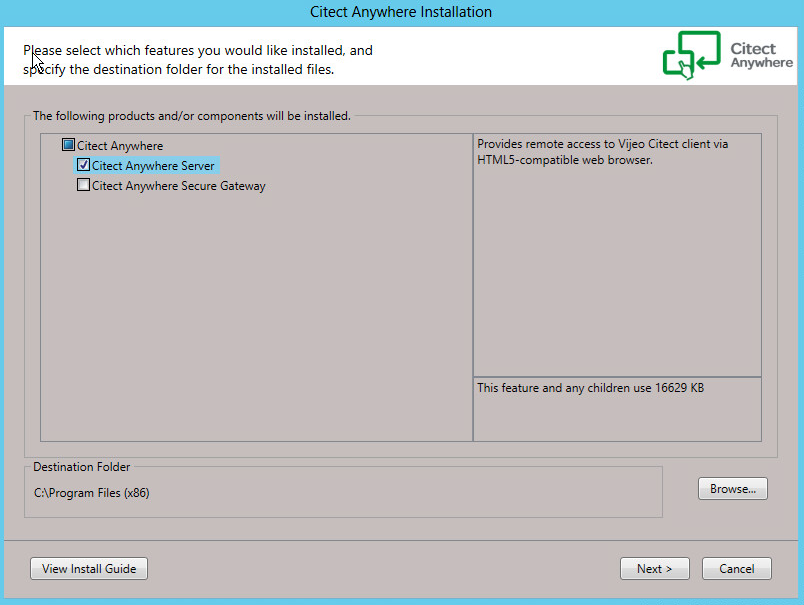Image resolution: width=804 pixels, height=605 pixels.
Task: Click the 'following products and/or components' label
Action: pyautogui.click(x=192, y=116)
